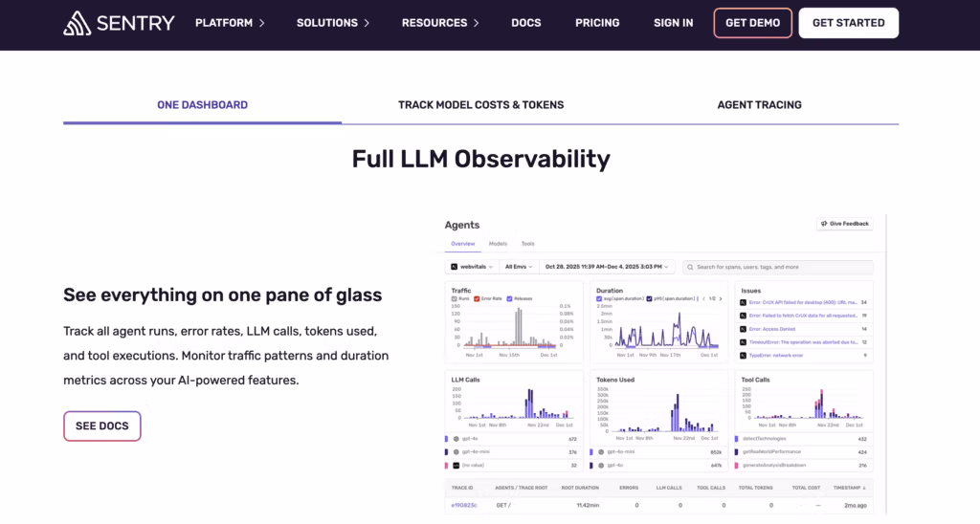Click the '11.42min' root duration cell
Image resolution: width=980 pixels, height=524 pixels.
[588, 505]
